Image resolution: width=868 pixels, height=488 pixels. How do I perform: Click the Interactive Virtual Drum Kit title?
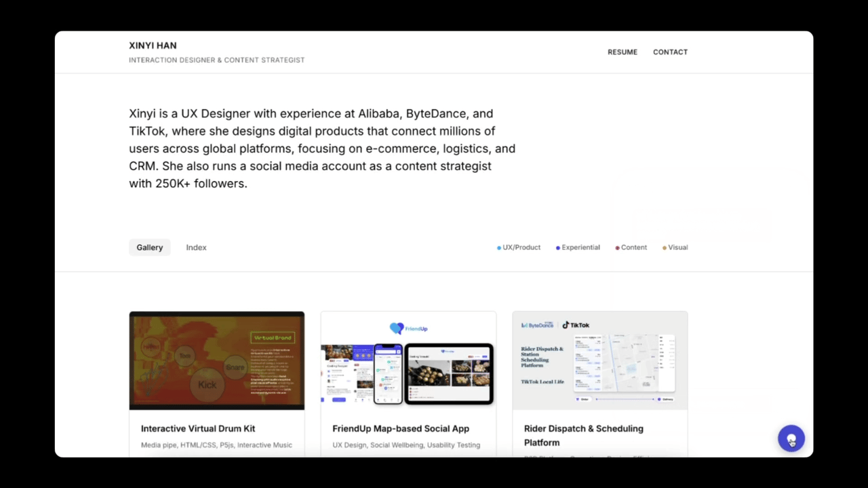click(198, 428)
